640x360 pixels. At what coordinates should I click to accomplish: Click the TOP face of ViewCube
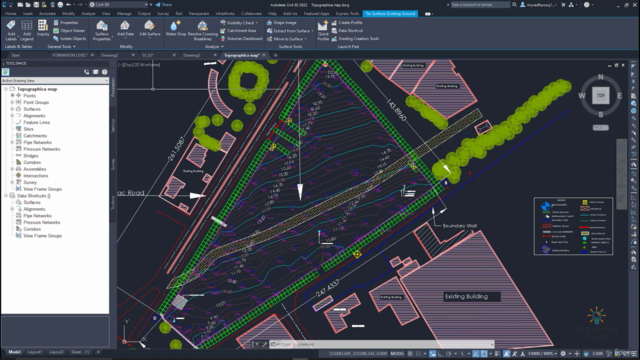600,96
